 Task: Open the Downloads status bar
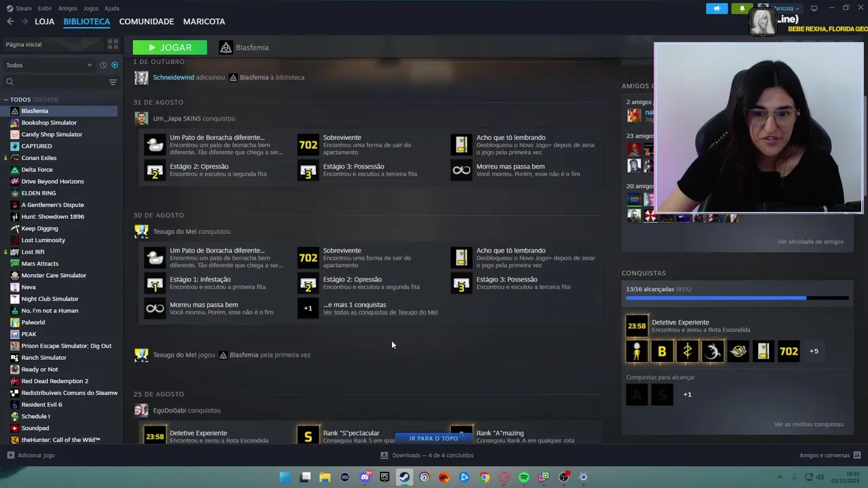coord(427,455)
